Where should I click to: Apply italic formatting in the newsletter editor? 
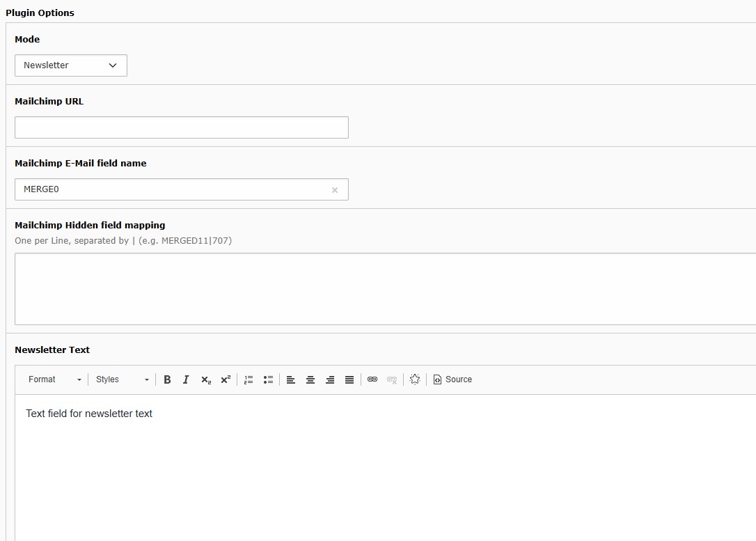(x=186, y=379)
